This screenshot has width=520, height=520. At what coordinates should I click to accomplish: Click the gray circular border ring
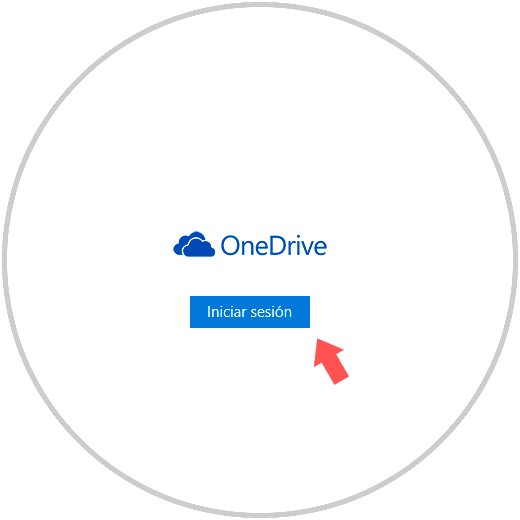click(x=260, y=5)
